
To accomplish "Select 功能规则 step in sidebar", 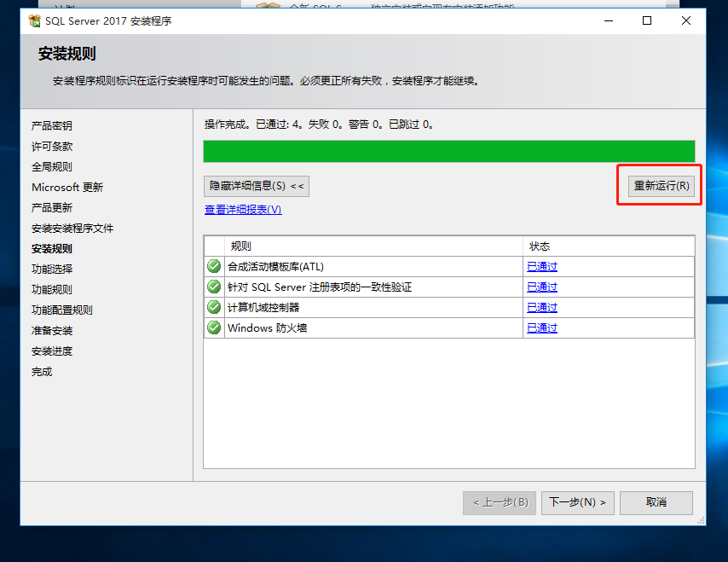I will (51, 289).
